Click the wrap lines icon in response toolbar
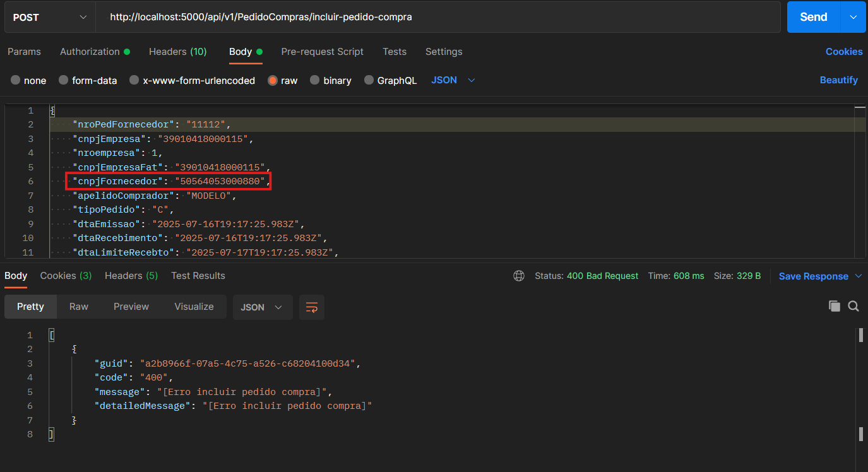This screenshot has width=868, height=472. tap(311, 307)
